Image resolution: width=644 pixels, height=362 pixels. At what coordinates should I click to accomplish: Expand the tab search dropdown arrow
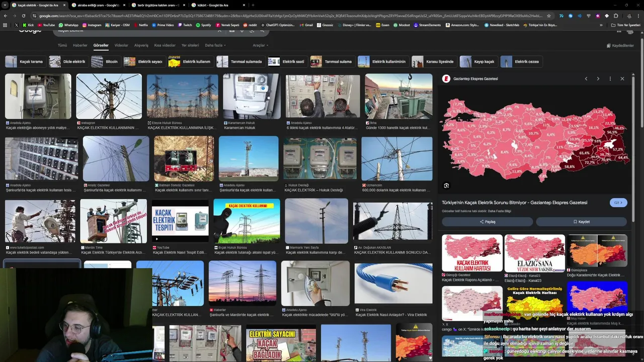click(x=5, y=5)
